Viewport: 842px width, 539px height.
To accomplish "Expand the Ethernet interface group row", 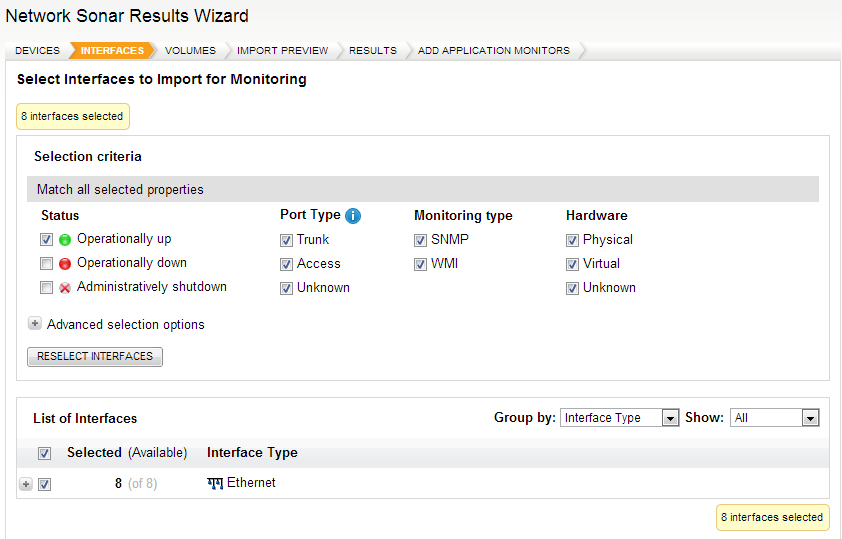I will (x=26, y=484).
